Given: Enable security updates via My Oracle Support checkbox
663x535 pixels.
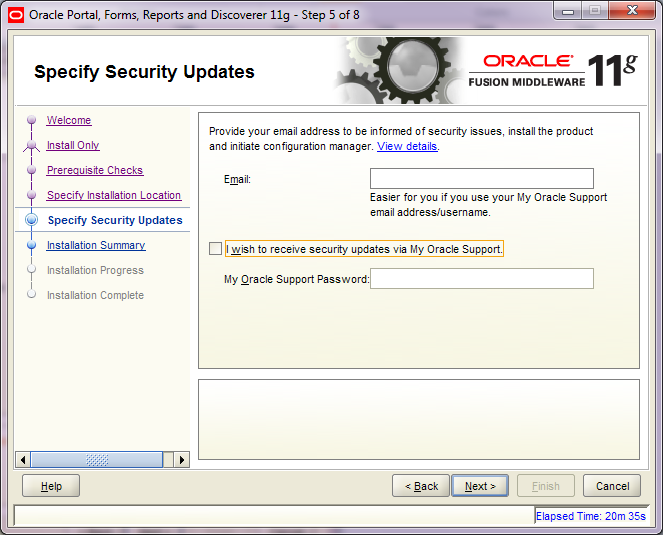Looking at the screenshot, I should [215, 249].
